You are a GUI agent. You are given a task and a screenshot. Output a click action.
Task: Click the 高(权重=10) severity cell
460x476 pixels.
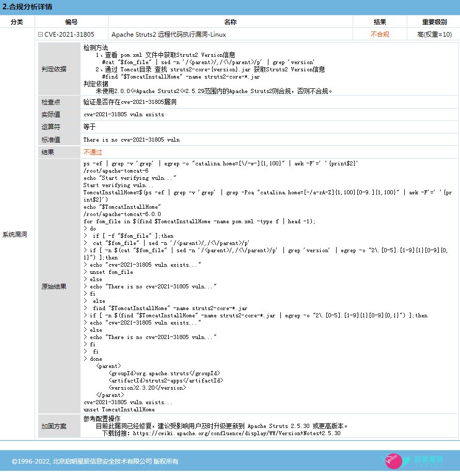pos(434,35)
